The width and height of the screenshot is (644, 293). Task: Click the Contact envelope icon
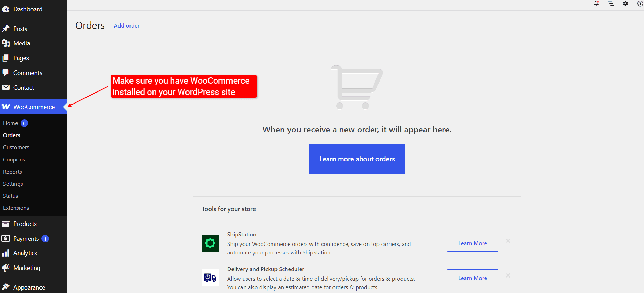(x=5, y=87)
